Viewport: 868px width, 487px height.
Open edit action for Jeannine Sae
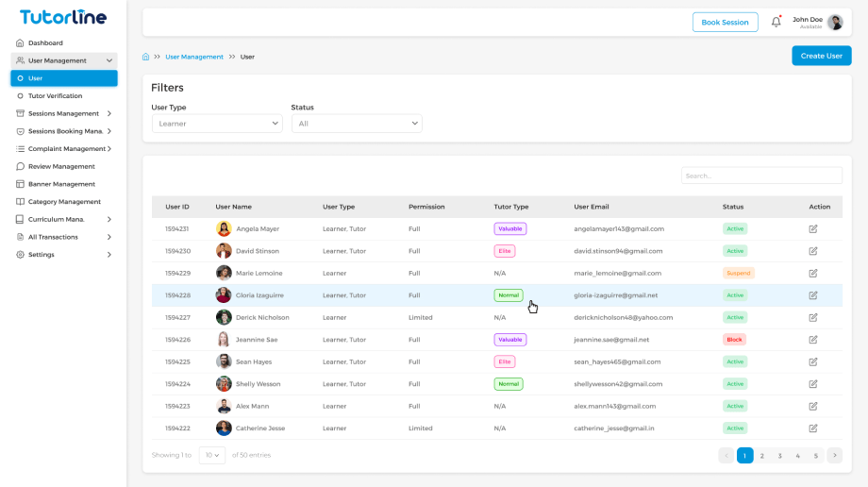click(x=812, y=340)
